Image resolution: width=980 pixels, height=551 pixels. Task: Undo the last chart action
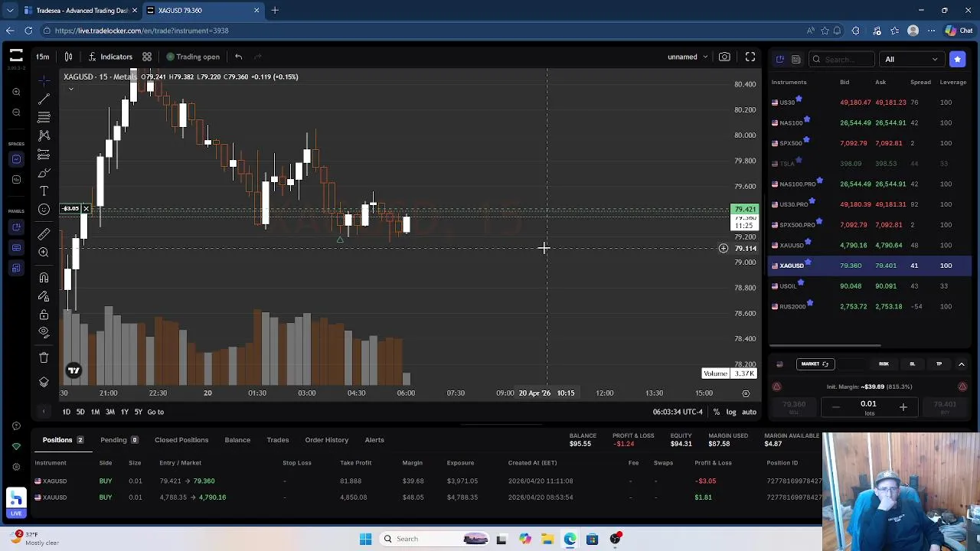pos(239,57)
